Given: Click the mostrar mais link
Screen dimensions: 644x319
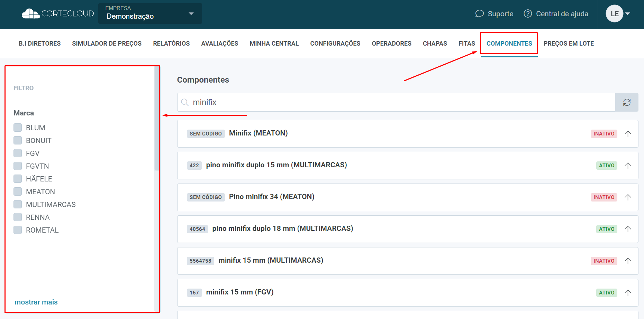Looking at the screenshot, I should (36, 302).
